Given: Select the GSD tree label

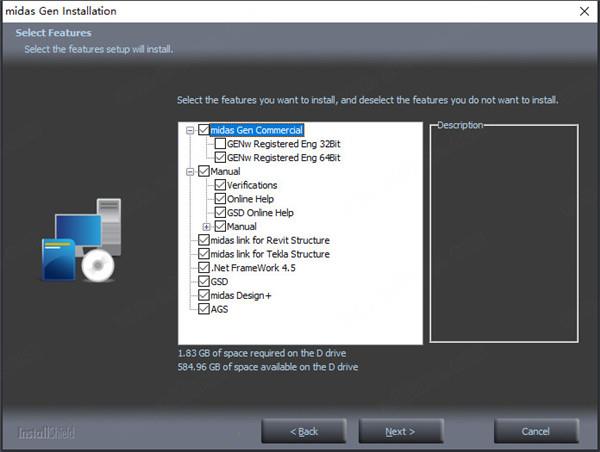Looking at the screenshot, I should (x=219, y=282).
